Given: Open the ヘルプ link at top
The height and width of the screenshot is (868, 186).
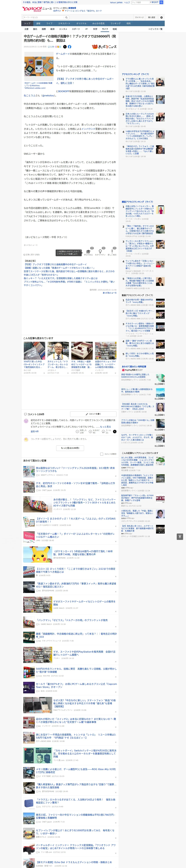Looking at the screenshot, I should pos(127,2).
